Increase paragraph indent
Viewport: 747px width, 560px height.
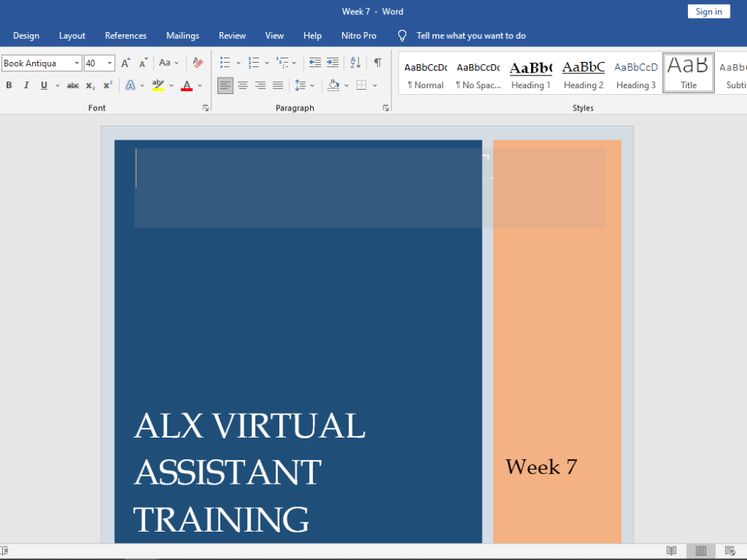pos(332,63)
